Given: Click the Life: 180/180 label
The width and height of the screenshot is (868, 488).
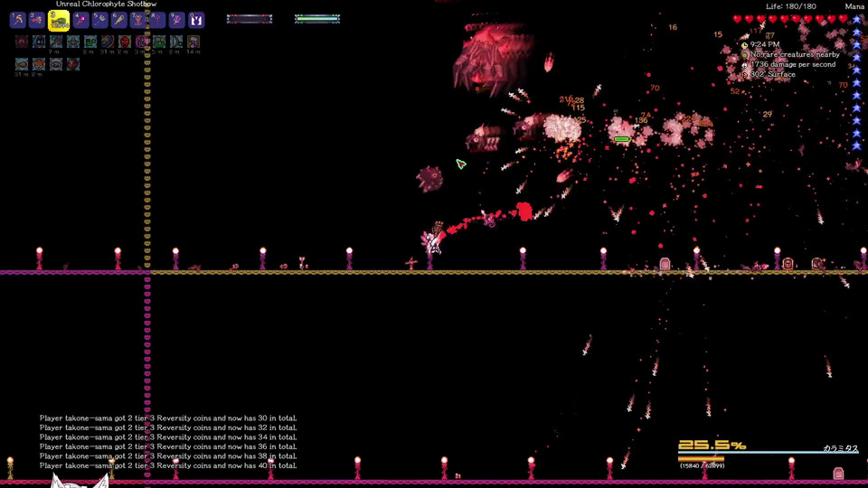Looking at the screenshot, I should (790, 6).
